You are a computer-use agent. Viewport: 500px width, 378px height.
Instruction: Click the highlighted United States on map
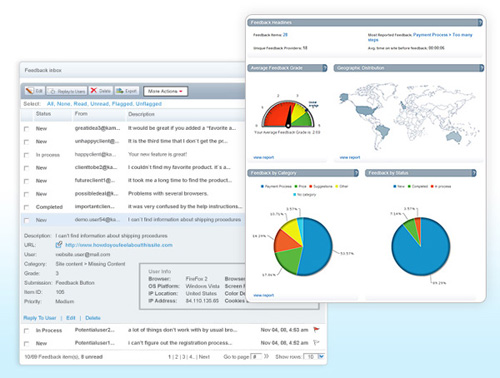[x=366, y=110]
